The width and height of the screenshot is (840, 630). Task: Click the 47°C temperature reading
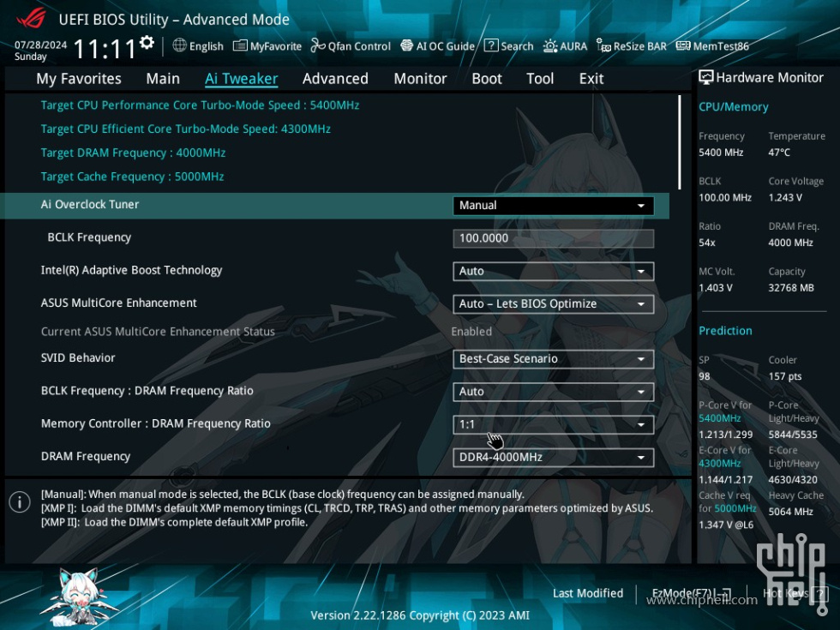coord(779,153)
